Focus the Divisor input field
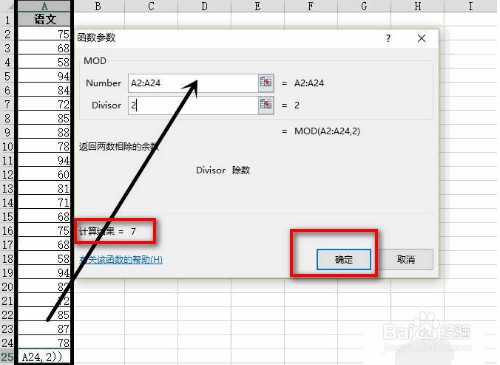This screenshot has height=365, width=500. [x=193, y=105]
